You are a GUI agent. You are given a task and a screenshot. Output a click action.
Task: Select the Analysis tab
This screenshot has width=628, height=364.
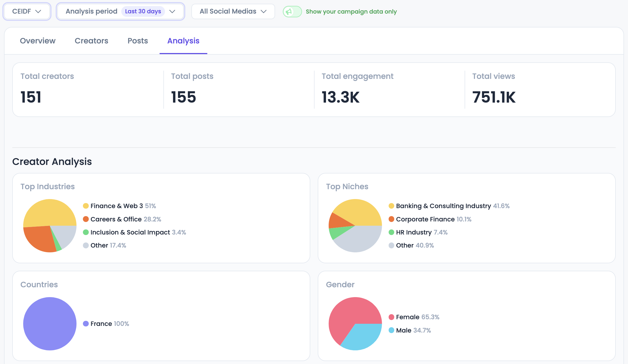[183, 41]
